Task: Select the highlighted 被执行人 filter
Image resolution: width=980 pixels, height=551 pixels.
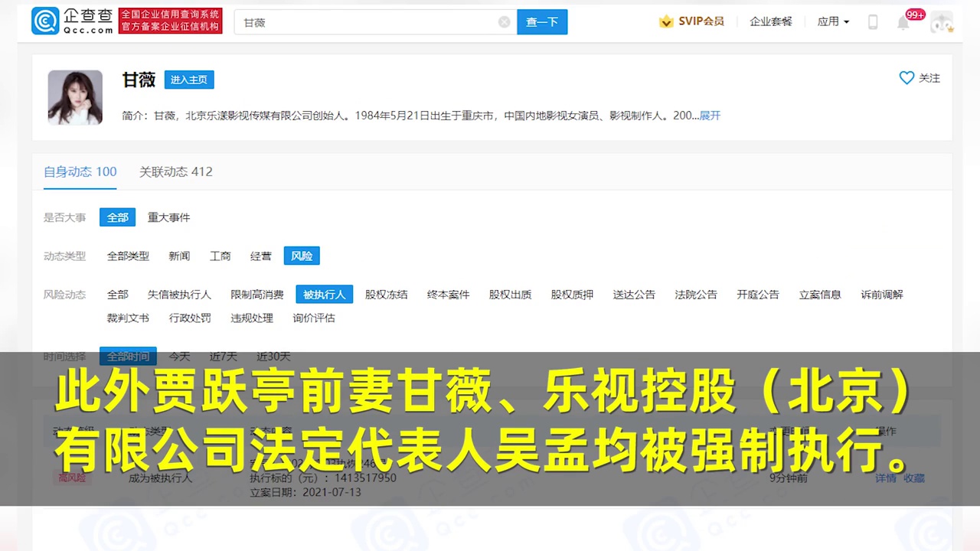Action: tap(325, 294)
